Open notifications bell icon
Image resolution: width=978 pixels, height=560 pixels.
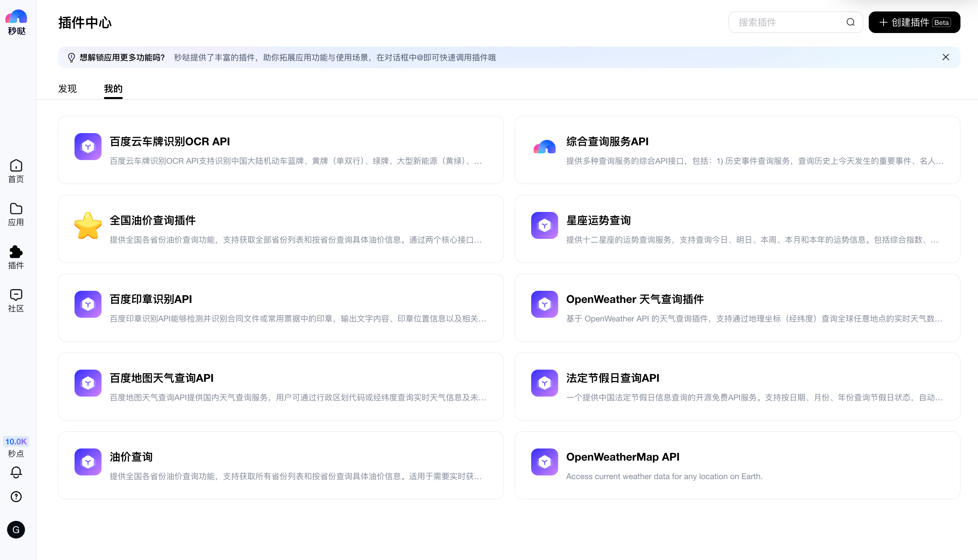16,472
